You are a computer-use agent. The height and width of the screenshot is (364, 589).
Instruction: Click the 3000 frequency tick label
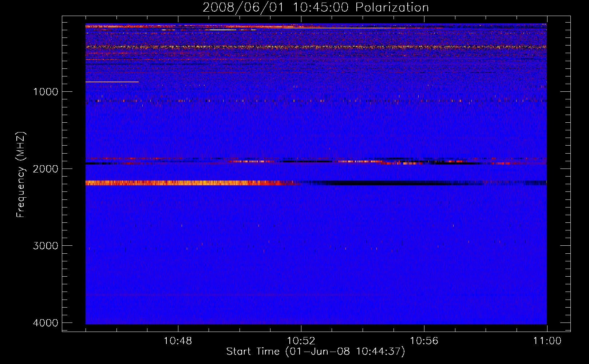point(46,246)
